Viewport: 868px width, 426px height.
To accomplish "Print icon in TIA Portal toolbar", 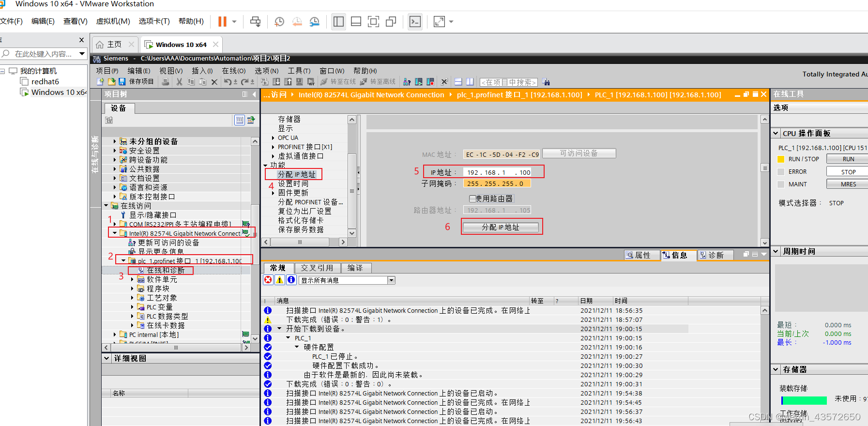I will pyautogui.click(x=166, y=82).
